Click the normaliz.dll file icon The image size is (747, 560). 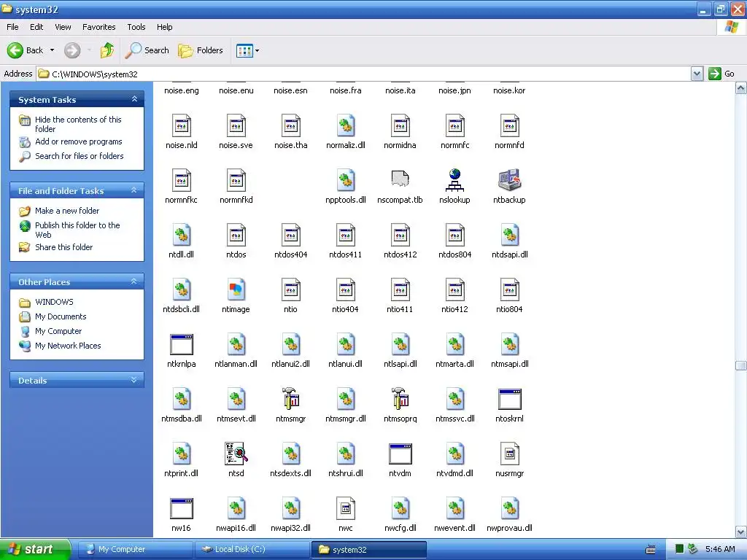[345, 125]
